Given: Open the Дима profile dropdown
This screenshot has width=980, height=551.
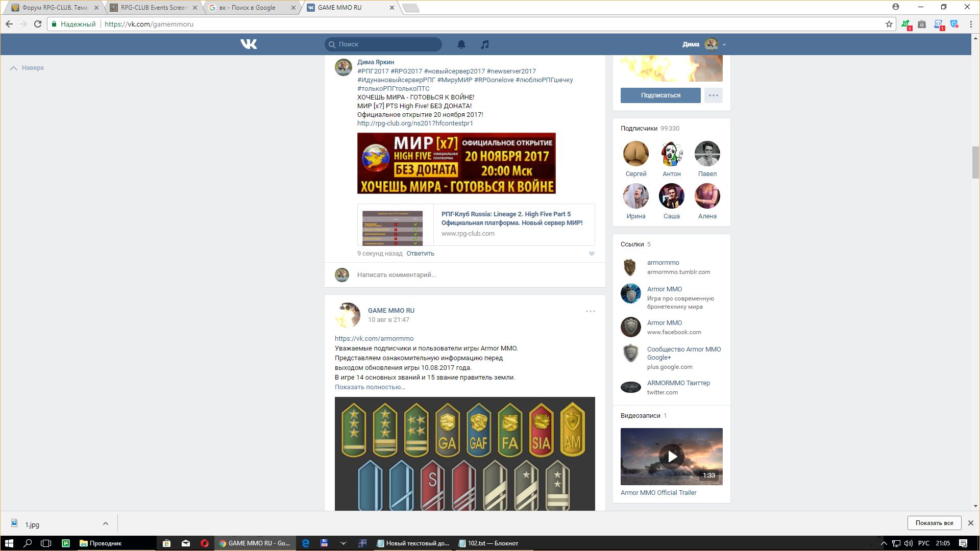Looking at the screenshot, I should [x=704, y=44].
